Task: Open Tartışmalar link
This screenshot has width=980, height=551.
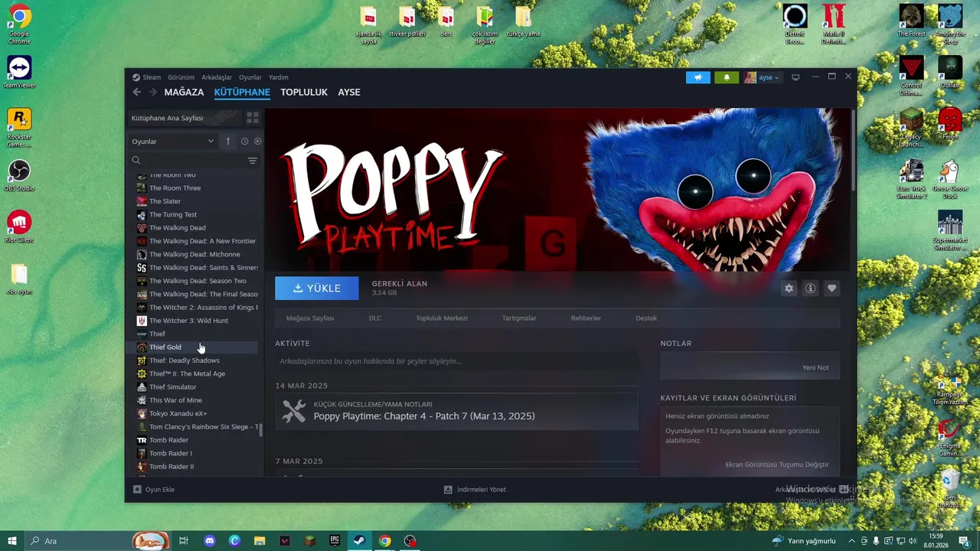Action: point(519,318)
